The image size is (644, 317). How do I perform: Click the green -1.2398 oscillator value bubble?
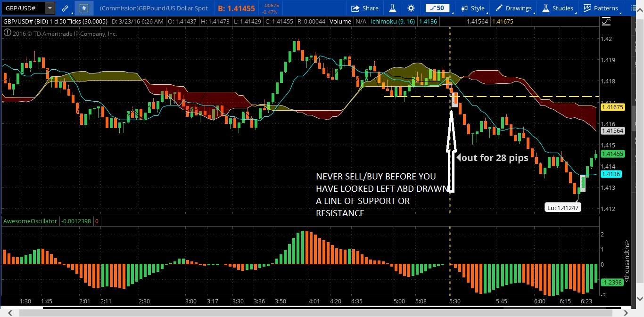pyautogui.click(x=613, y=282)
